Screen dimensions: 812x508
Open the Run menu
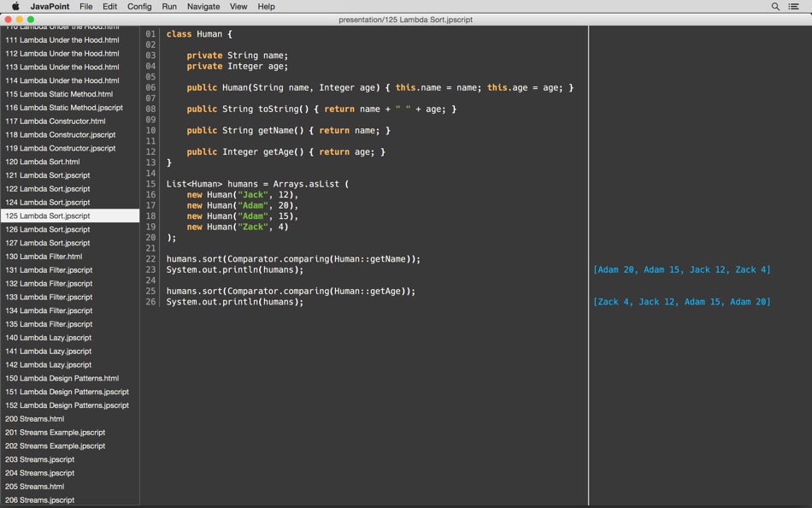click(x=169, y=7)
